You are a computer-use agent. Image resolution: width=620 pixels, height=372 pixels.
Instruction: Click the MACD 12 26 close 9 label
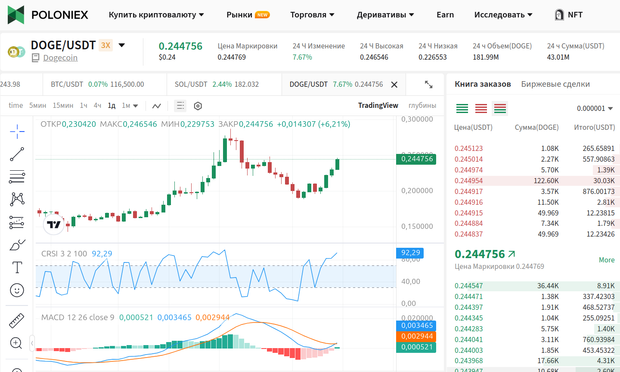tap(78, 317)
